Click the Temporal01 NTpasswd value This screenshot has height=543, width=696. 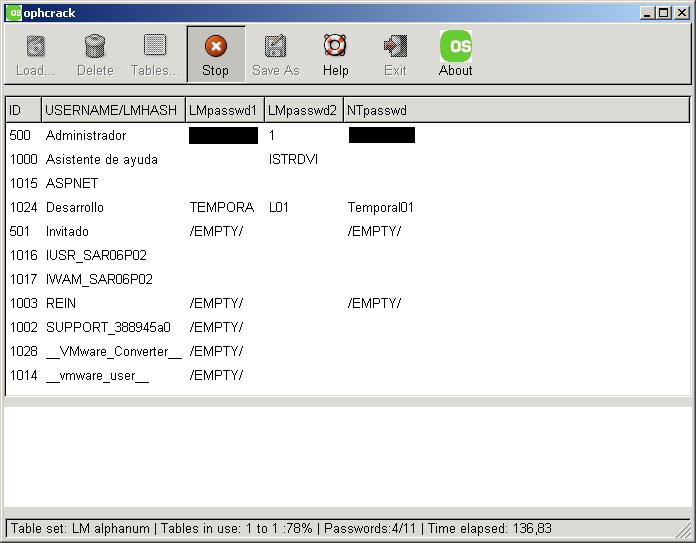pyautogui.click(x=380, y=207)
